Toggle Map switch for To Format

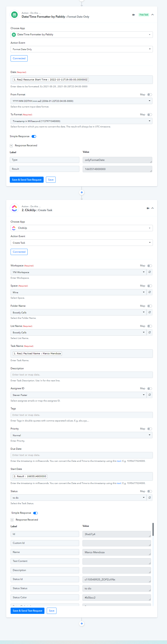(x=150, y=115)
